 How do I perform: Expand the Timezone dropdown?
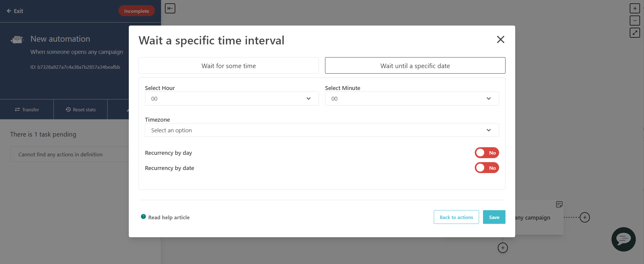click(x=322, y=130)
